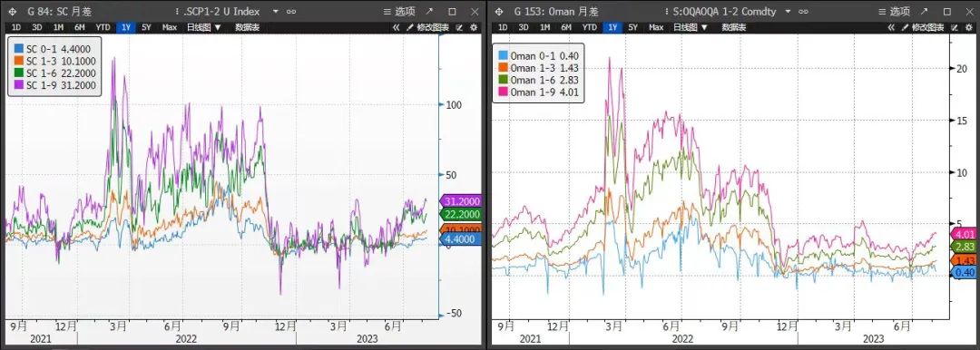Select 3D range on Oman chart

click(x=524, y=27)
